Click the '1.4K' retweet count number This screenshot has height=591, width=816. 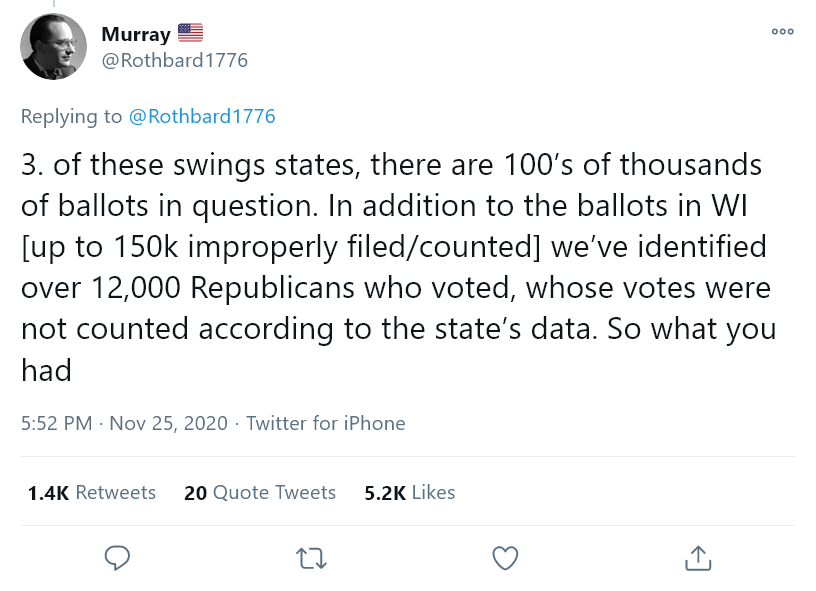tap(46, 492)
